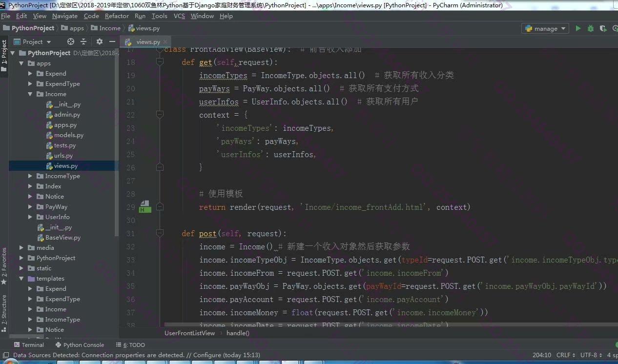Click the apps breadcrumb in navigation bar
Viewport: 618px width, 364px height.
[72, 28]
